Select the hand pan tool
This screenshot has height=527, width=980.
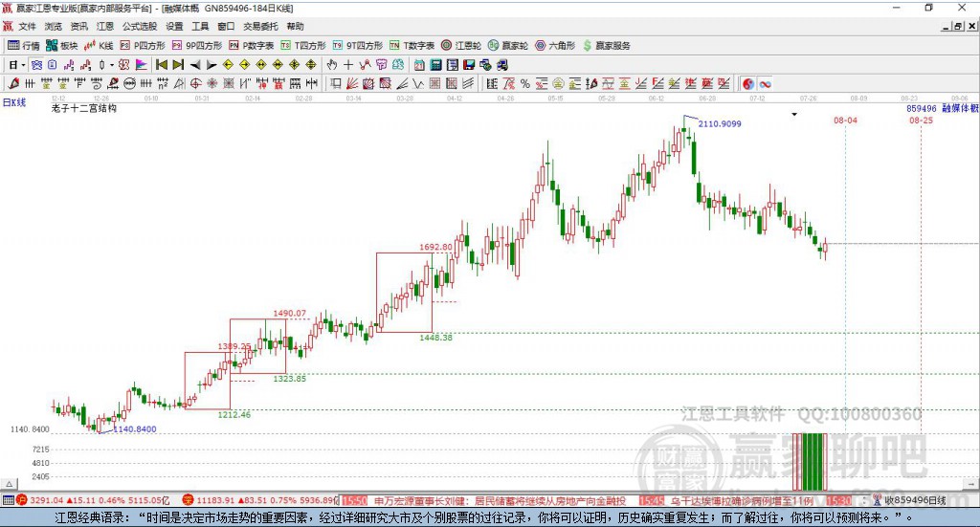click(332, 65)
